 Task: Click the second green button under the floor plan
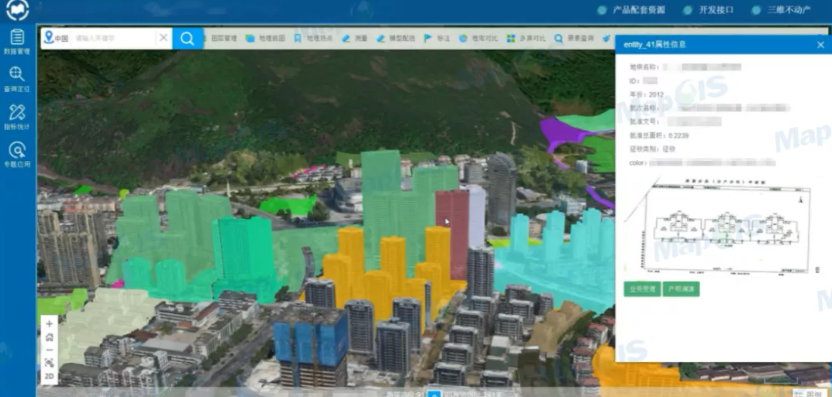[x=681, y=289]
